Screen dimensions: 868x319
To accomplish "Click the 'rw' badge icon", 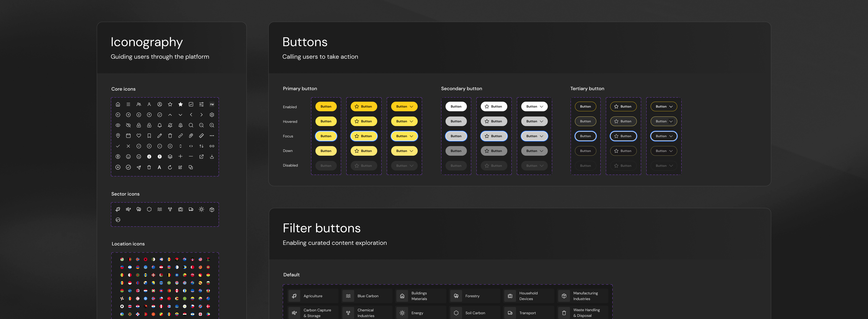I will 212,105.
